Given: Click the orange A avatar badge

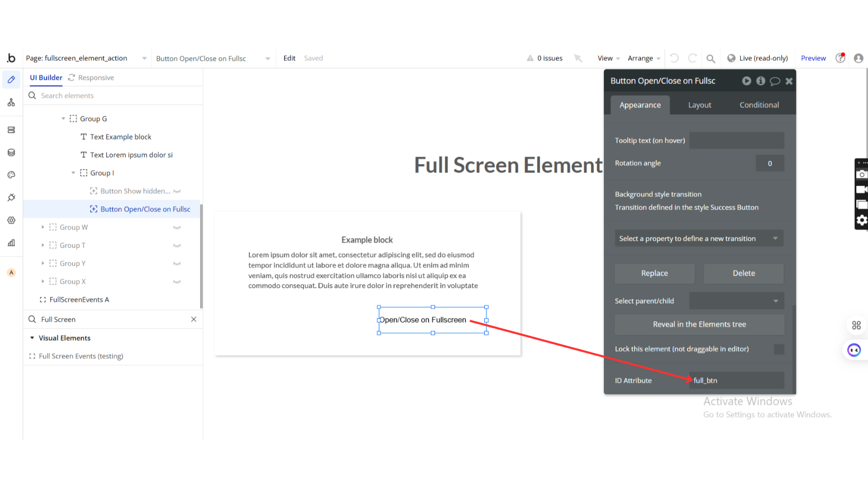Looking at the screenshot, I should pos(11,273).
